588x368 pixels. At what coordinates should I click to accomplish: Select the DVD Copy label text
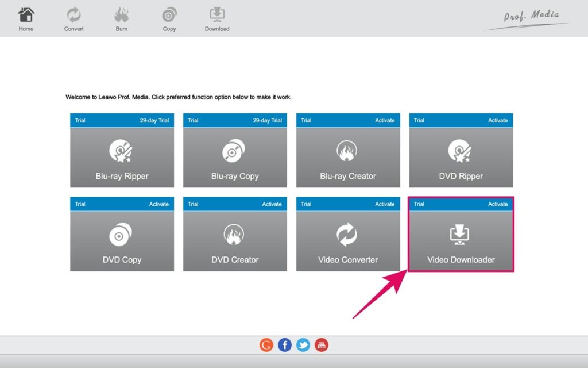coord(122,260)
